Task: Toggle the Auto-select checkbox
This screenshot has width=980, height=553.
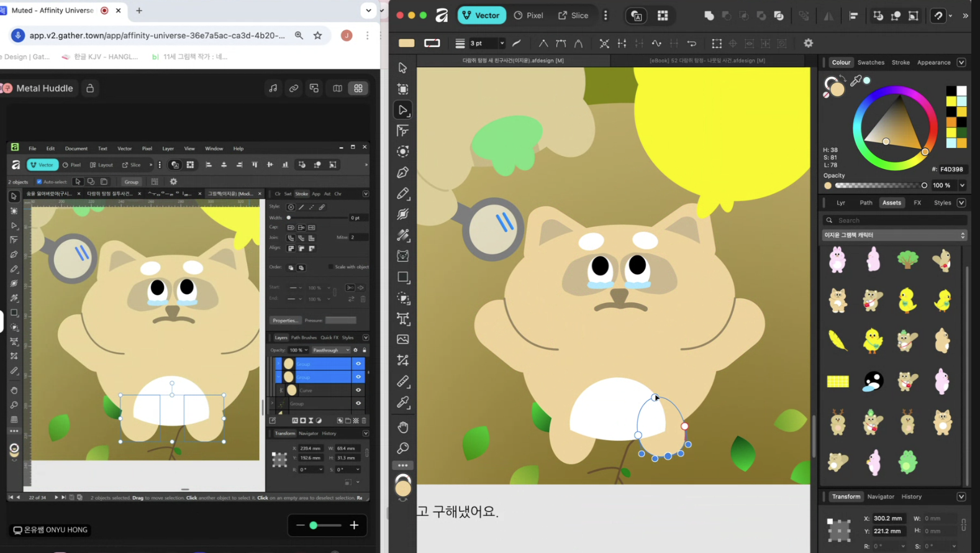Action: point(39,182)
